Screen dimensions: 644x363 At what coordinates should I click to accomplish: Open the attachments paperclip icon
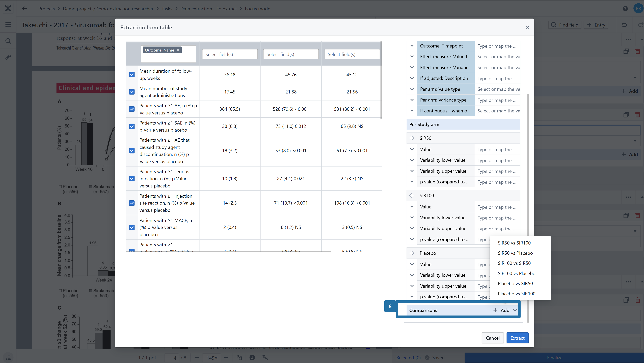8,58
